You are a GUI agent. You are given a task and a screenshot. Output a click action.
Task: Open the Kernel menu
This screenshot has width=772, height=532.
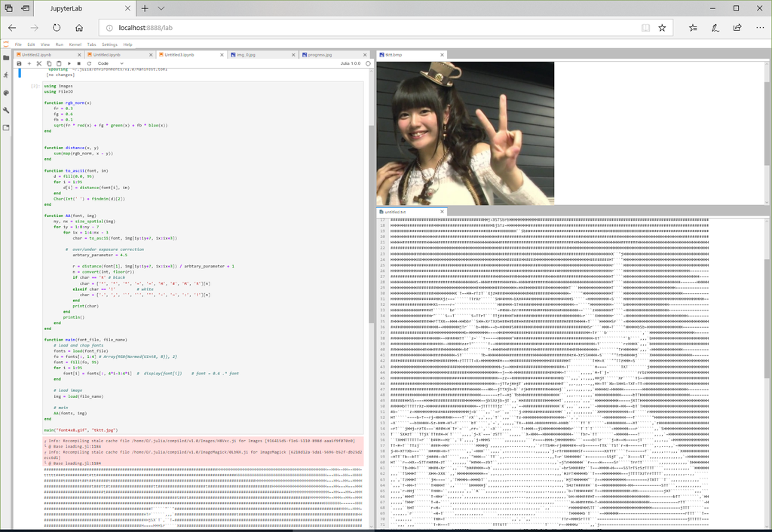(75, 44)
